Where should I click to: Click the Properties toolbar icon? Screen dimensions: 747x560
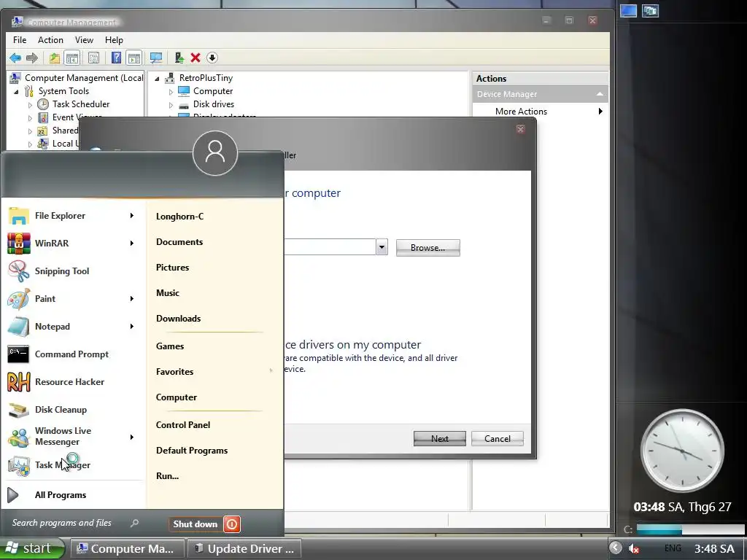click(94, 58)
